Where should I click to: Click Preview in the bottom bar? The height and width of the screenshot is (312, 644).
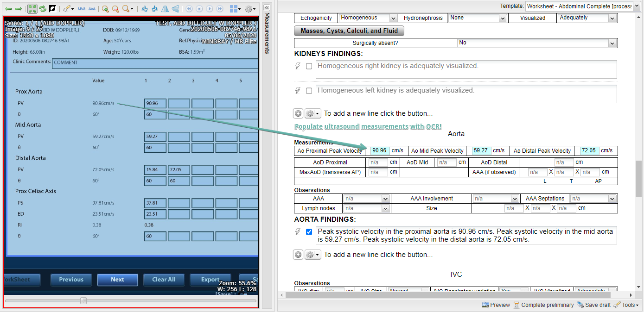point(496,305)
